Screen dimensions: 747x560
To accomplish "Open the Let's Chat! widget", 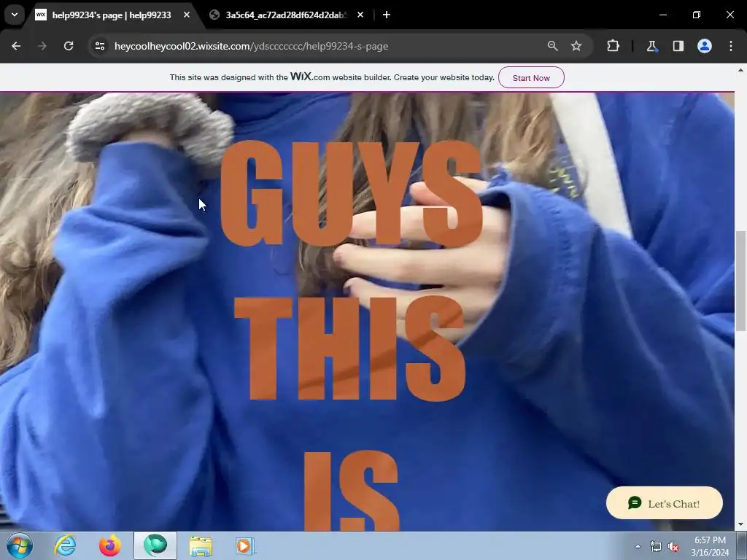I will [664, 503].
